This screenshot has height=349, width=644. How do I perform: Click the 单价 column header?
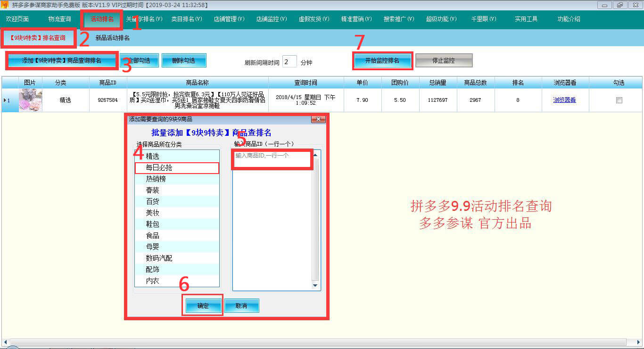(363, 83)
